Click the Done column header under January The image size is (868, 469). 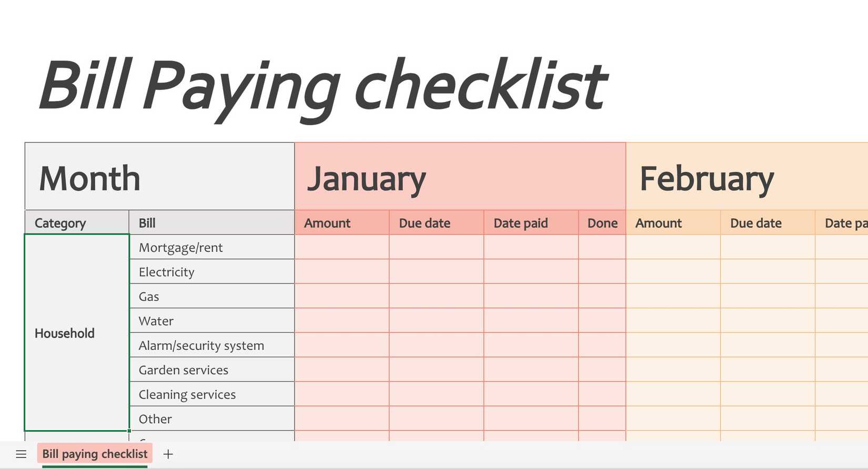tap(602, 223)
